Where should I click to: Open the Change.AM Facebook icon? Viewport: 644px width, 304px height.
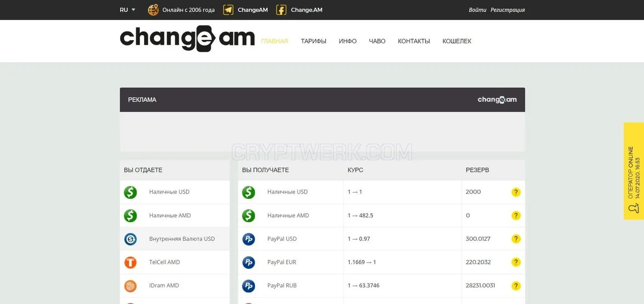(x=281, y=10)
